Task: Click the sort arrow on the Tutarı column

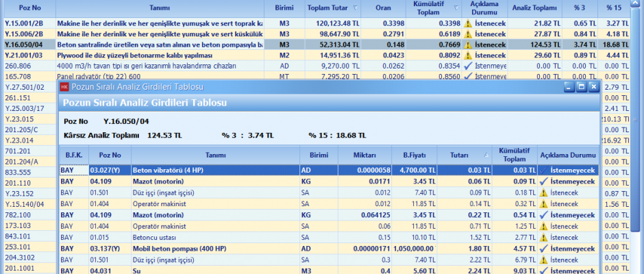Action: tap(486, 155)
